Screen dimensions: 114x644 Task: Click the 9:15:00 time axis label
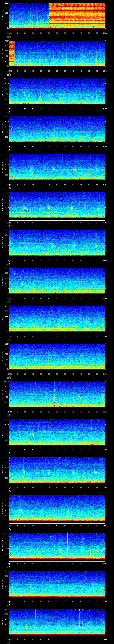pos(9,71)
